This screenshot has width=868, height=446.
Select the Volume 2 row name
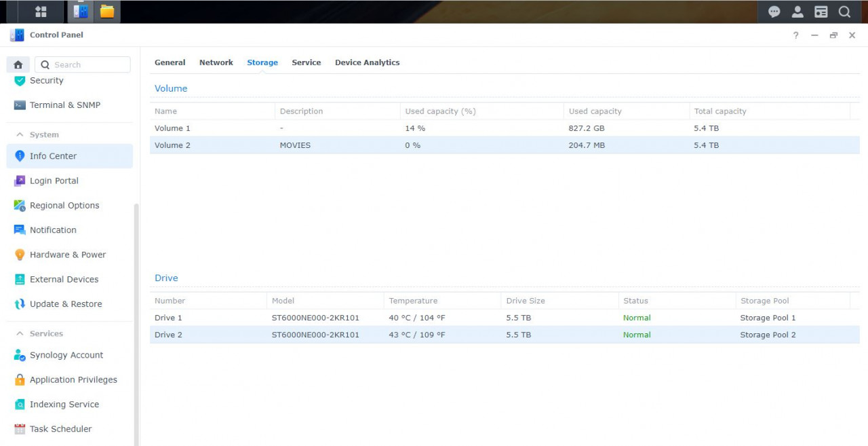(x=172, y=145)
